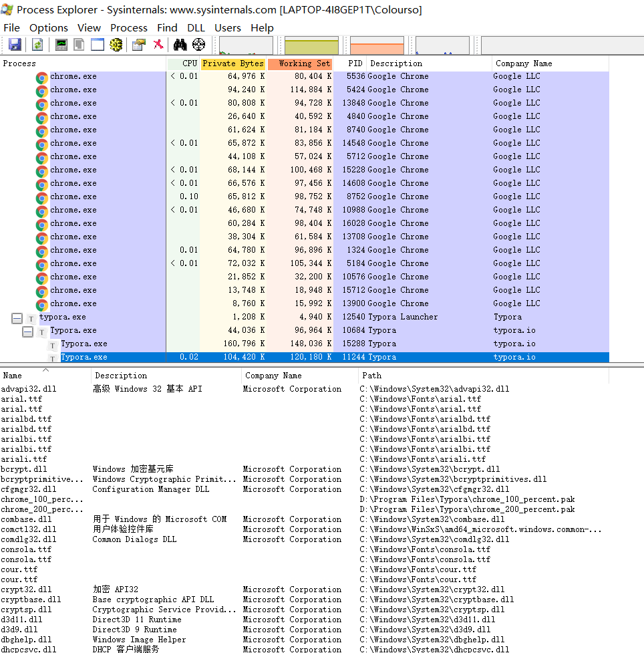Toggle the lower pane window icon
The height and width of the screenshot is (653, 644).
coord(98,45)
